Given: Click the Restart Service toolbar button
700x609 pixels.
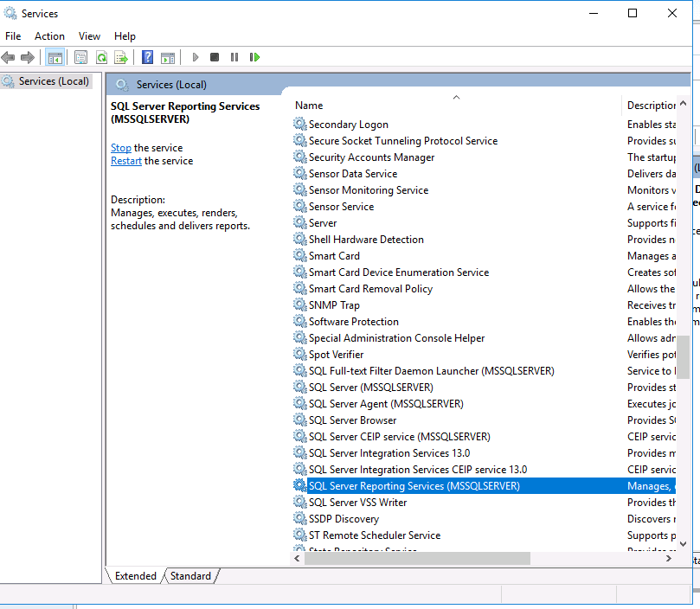Looking at the screenshot, I should pos(254,58).
